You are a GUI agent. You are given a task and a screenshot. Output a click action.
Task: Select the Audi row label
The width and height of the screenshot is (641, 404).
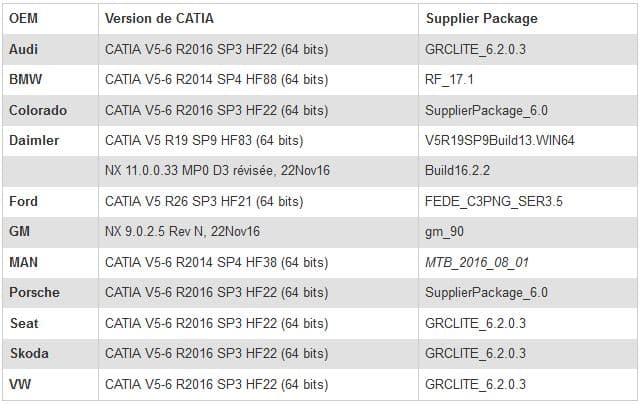point(23,49)
